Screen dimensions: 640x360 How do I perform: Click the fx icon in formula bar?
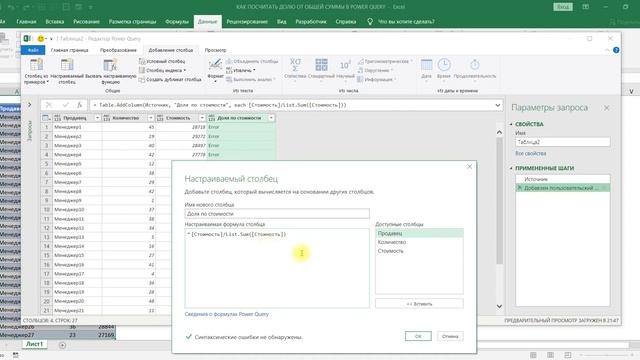[79, 105]
